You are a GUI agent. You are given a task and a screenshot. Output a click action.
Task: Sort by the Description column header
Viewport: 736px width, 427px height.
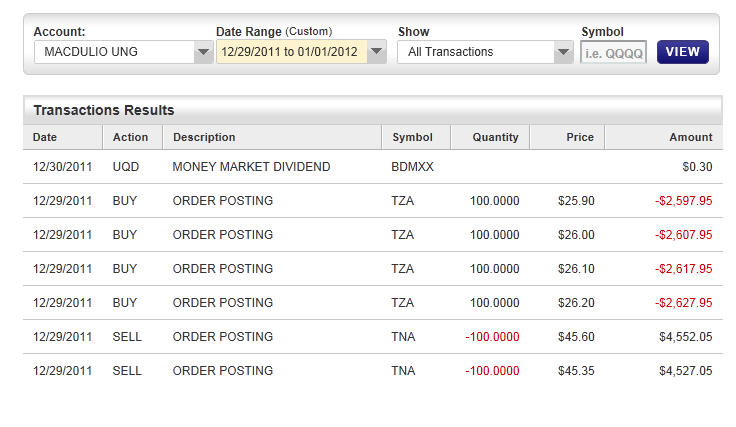tap(204, 137)
